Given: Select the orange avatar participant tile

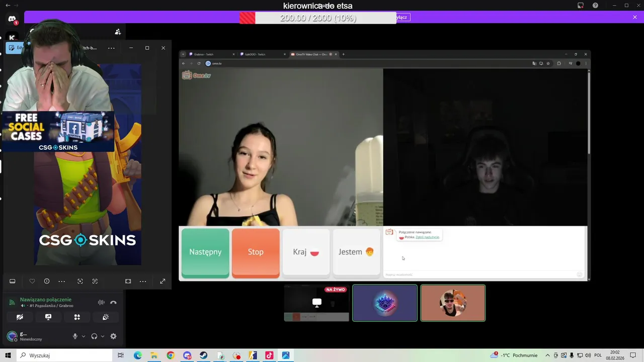Looking at the screenshot, I should [x=453, y=303].
